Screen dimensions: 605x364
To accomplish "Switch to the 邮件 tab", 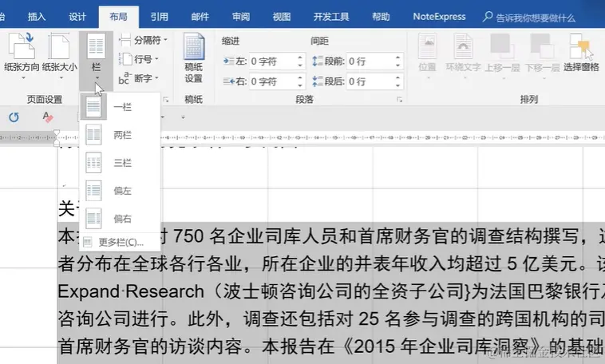I will pyautogui.click(x=200, y=17).
